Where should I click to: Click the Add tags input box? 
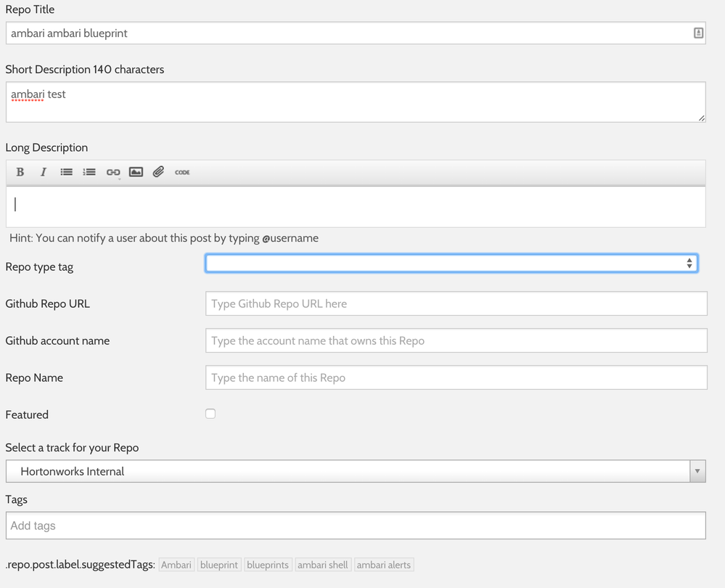356,526
